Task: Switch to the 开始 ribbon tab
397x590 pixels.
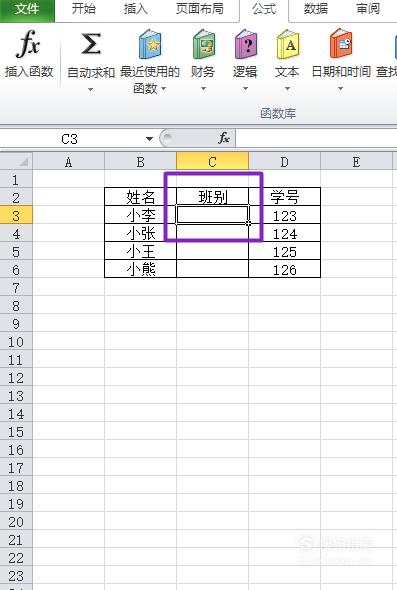Action: tap(84, 9)
